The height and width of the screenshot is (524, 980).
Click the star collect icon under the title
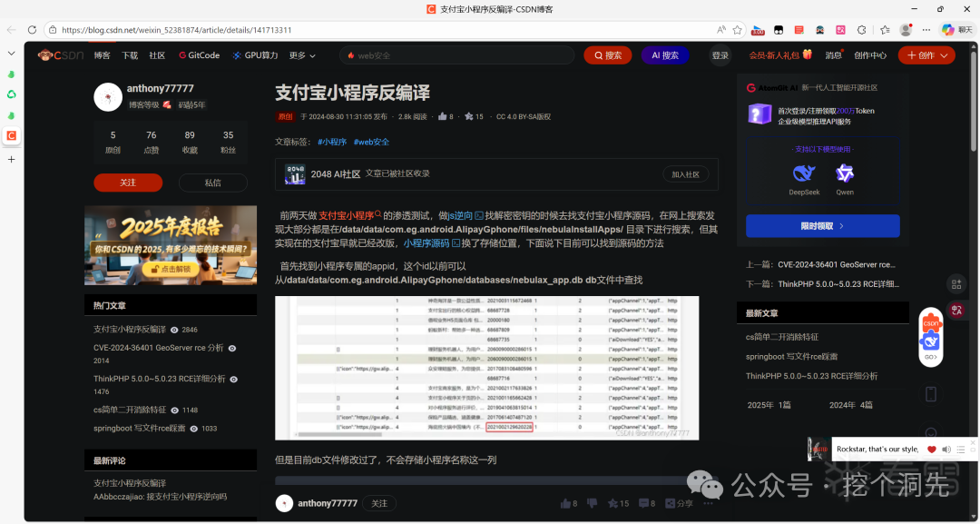(x=469, y=116)
